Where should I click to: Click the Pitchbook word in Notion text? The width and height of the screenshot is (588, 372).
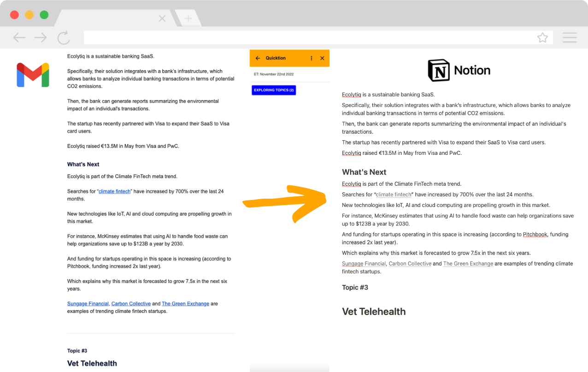[535, 235]
